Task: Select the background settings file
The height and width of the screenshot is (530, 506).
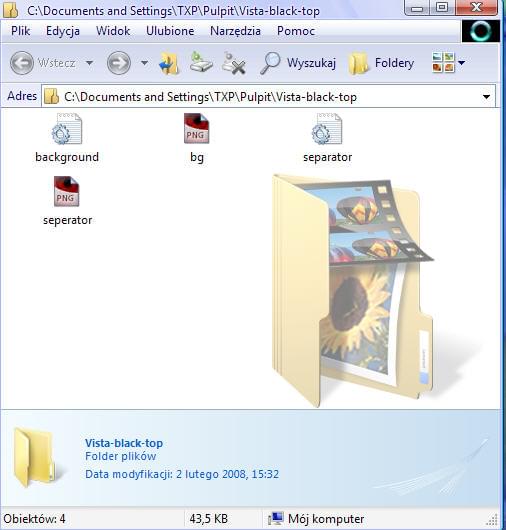Action: (67, 138)
